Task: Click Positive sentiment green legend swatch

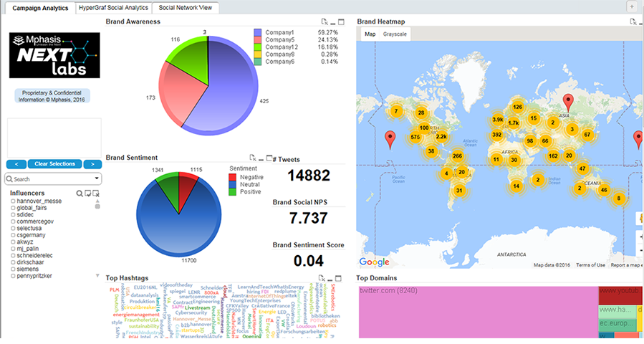Action: (233, 192)
